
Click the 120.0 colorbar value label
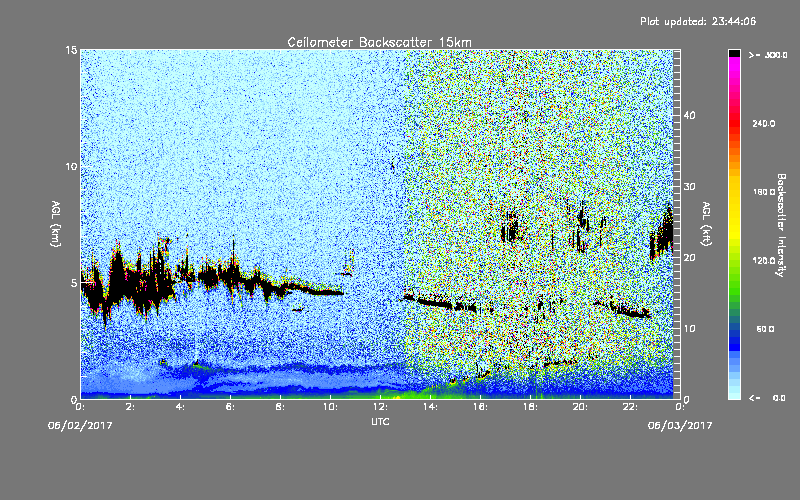764,260
